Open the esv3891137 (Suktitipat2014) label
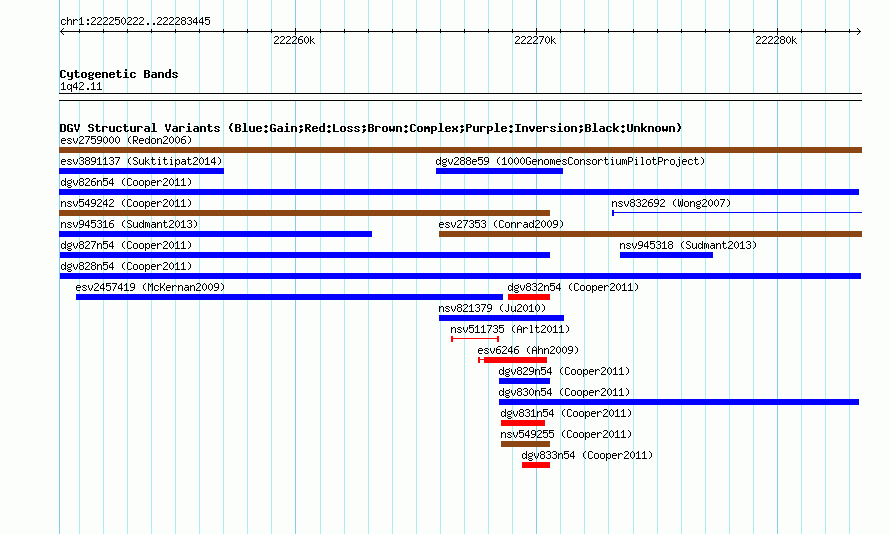890x534 pixels. coord(141,161)
